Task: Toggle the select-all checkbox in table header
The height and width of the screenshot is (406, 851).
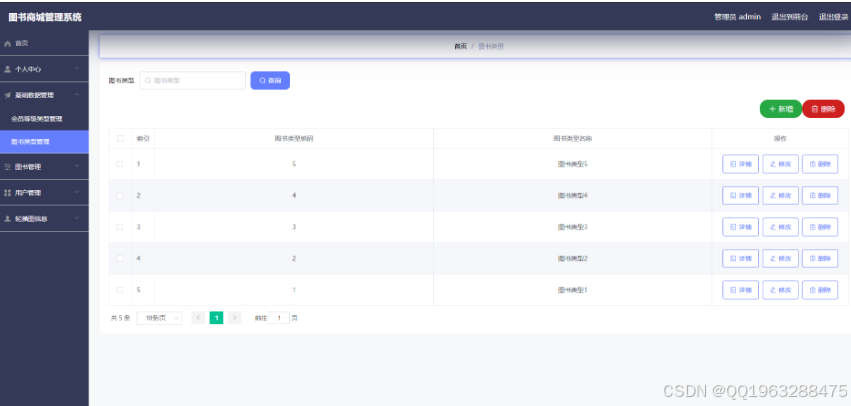Action: (120, 138)
